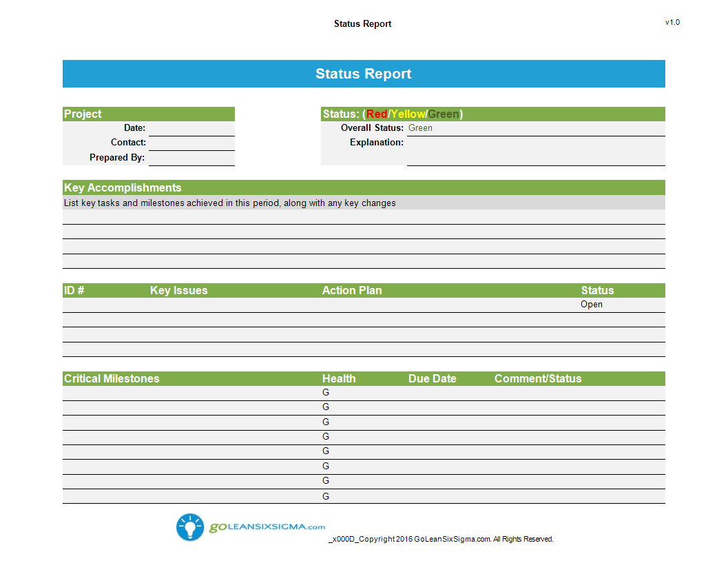Image resolution: width=728 pixels, height=563 pixels.
Task: Click the copyright 2016 footer text
Action: click(x=441, y=540)
